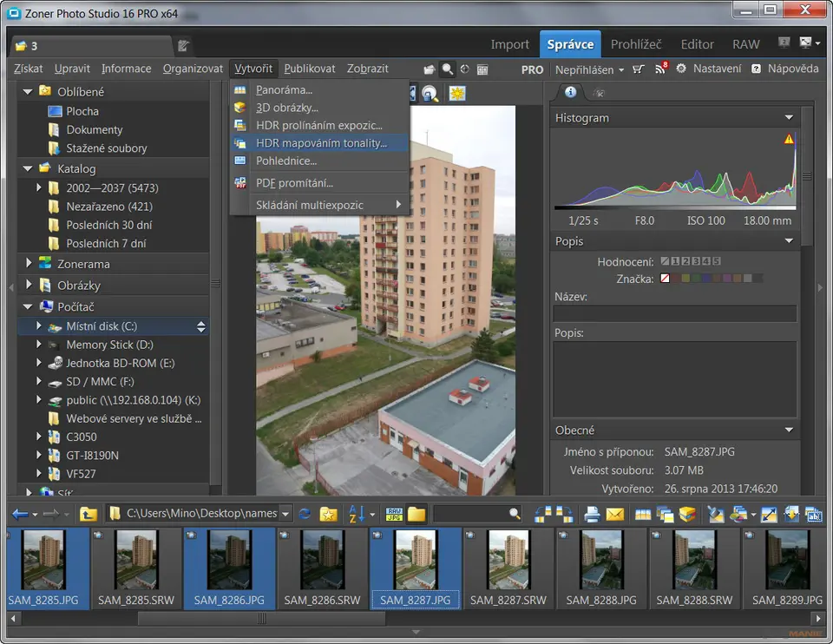Collapse the Histogram panel

pos(789,117)
